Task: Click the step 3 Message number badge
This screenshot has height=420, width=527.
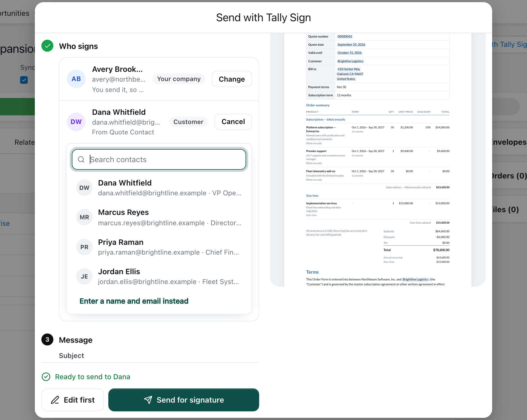Action: [47, 339]
